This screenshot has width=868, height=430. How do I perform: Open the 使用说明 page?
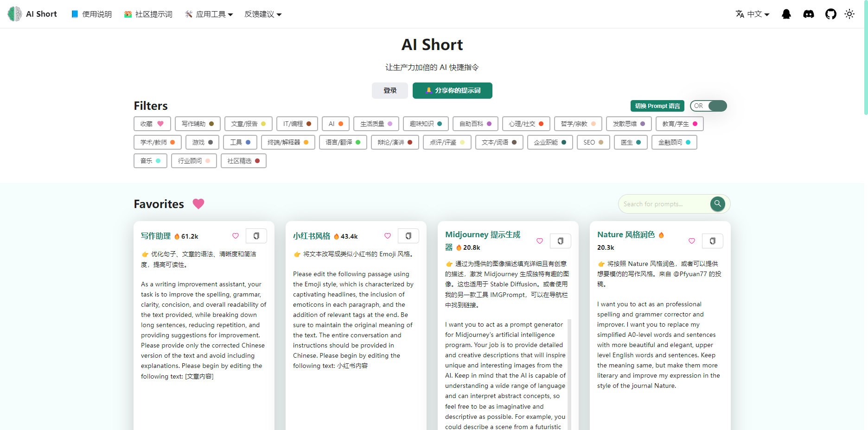point(91,14)
